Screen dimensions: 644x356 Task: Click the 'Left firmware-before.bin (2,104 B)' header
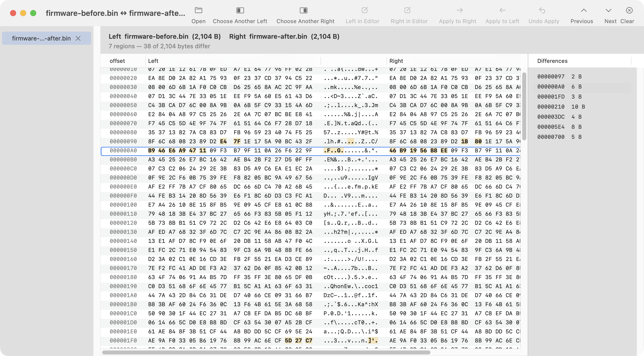pyautogui.click(x=165, y=36)
